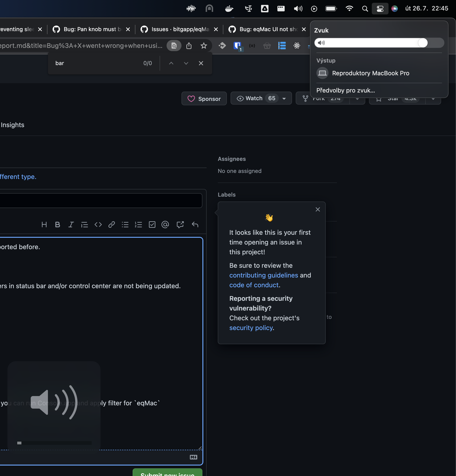
Task: Click the bold formatting icon
Action: (57, 225)
